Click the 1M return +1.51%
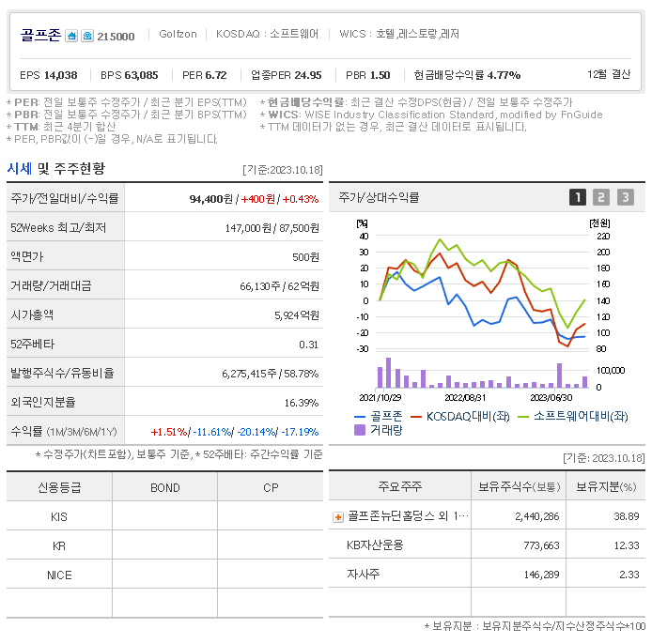Screen dimensions: 652x644 tap(169, 432)
